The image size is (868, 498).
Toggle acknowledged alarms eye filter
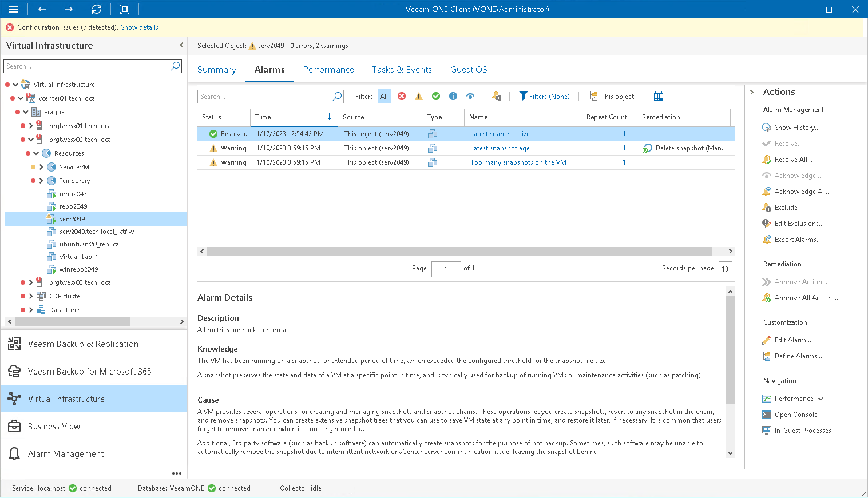tap(470, 96)
